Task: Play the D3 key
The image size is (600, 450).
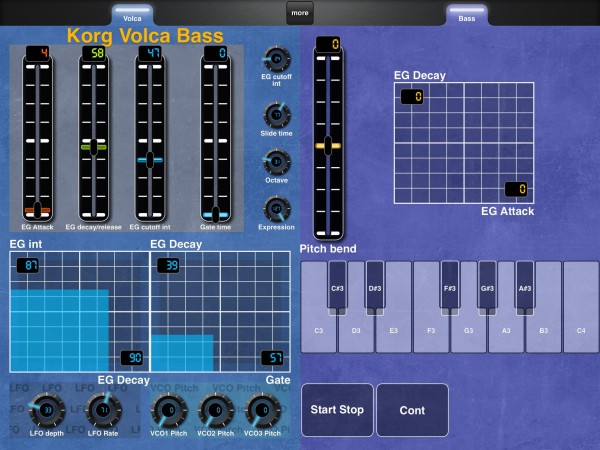Action: pos(356,331)
